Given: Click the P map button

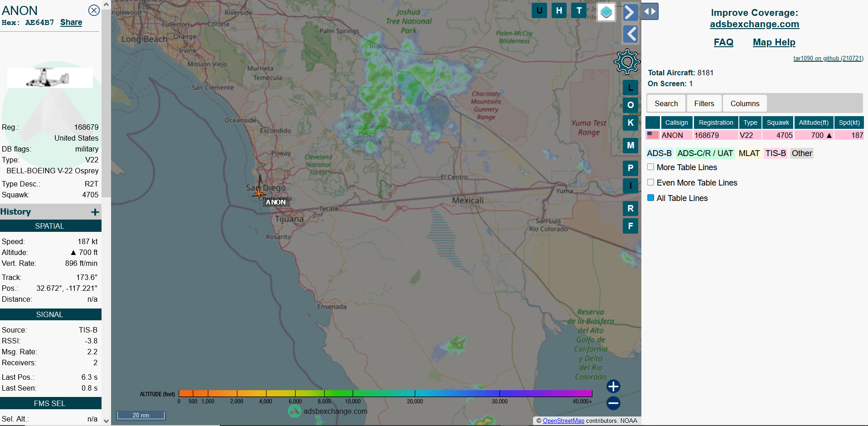Looking at the screenshot, I should [x=630, y=168].
